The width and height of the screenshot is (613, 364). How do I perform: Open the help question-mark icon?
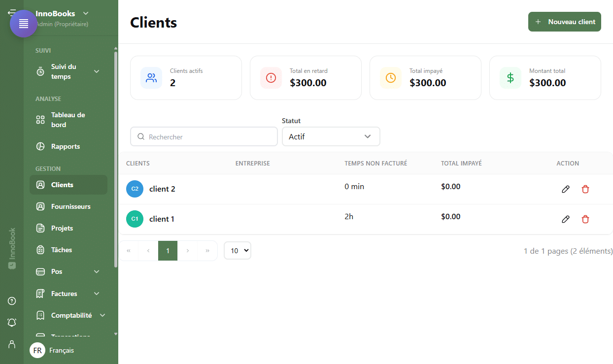tap(12, 301)
